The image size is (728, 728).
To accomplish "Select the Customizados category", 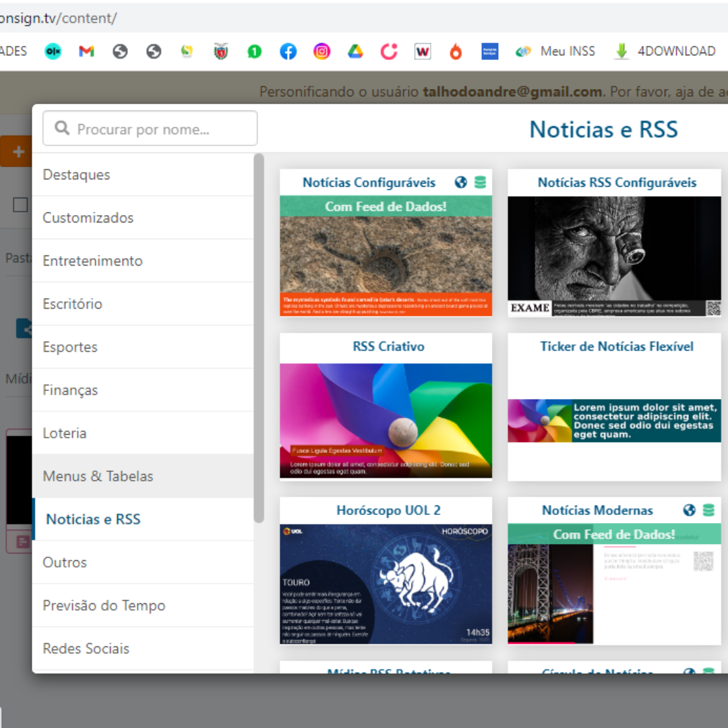I will (143, 218).
